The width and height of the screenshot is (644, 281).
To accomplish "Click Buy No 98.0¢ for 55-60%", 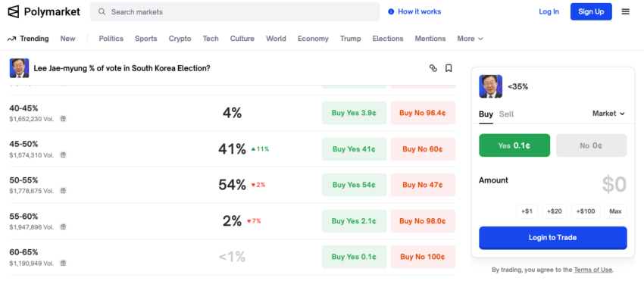I will [423, 221].
